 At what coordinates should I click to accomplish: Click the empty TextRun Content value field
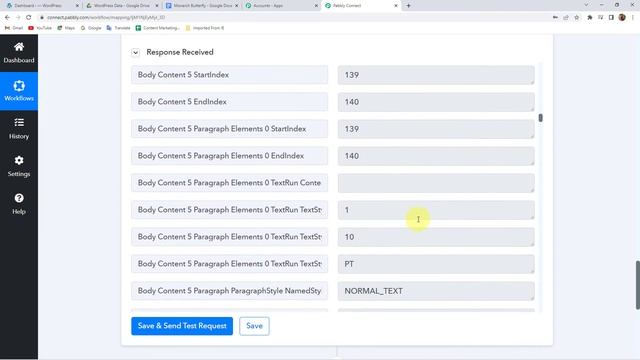coord(436,183)
